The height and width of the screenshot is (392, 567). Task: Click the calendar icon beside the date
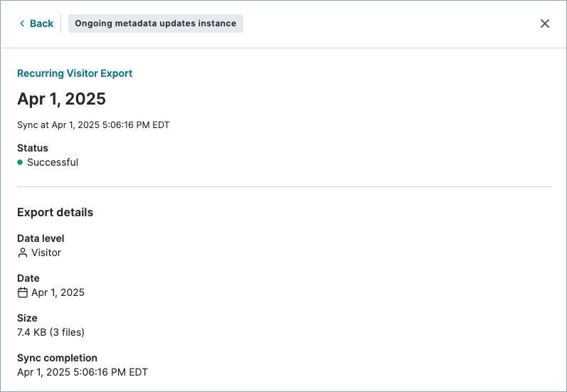point(23,292)
